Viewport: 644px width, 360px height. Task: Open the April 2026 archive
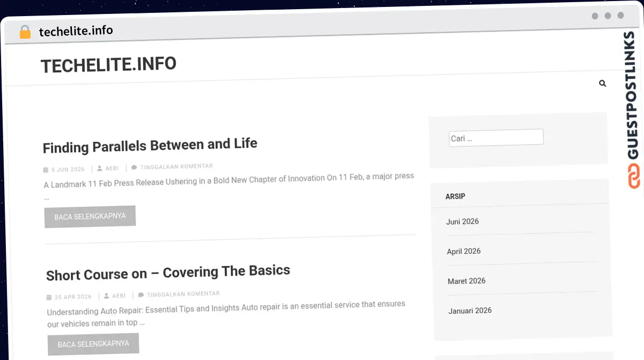[464, 251]
